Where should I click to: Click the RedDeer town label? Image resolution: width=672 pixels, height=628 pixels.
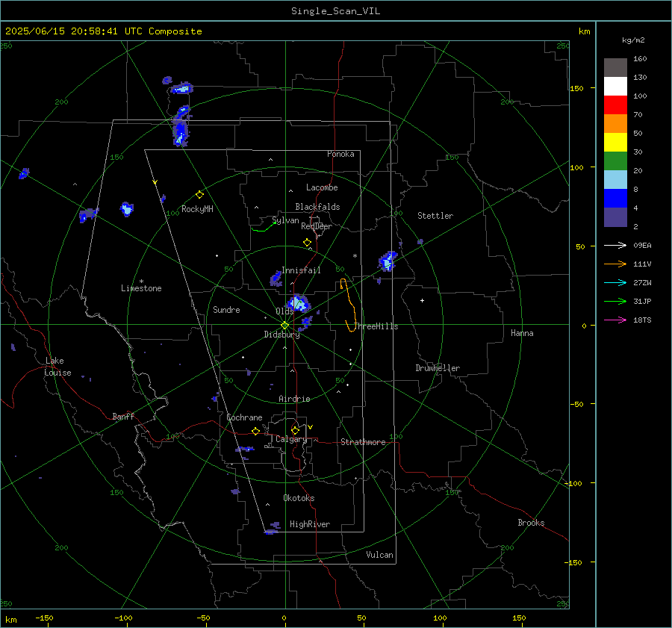(x=317, y=226)
